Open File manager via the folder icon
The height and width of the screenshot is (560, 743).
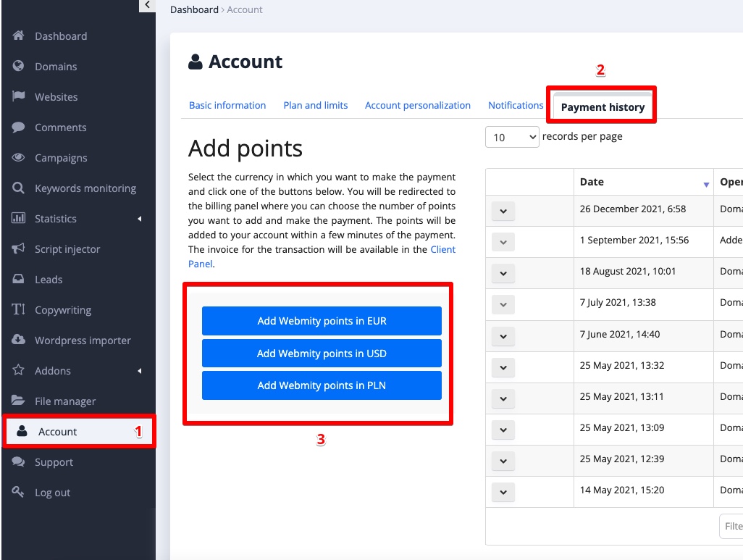[20, 401]
